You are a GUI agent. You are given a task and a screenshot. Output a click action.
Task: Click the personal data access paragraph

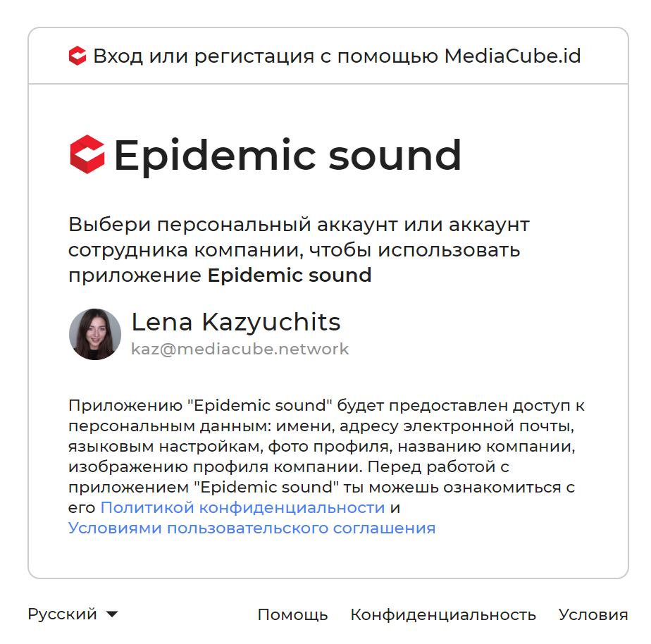click(327, 466)
